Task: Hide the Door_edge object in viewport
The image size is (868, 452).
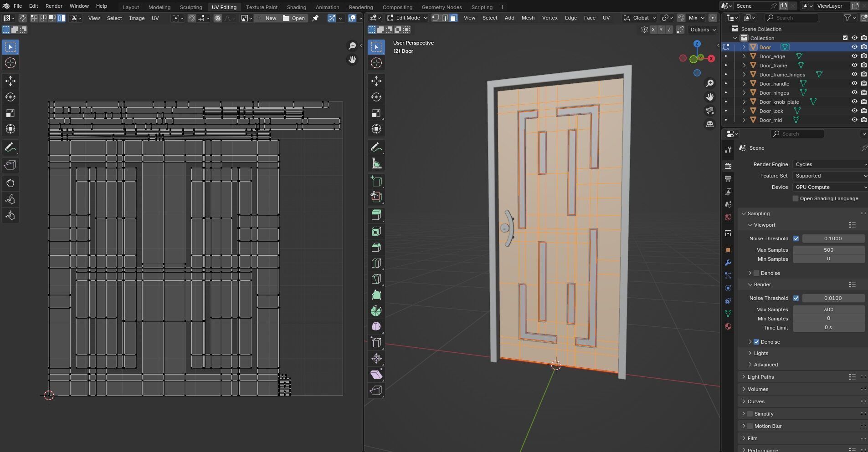Action: point(854,56)
